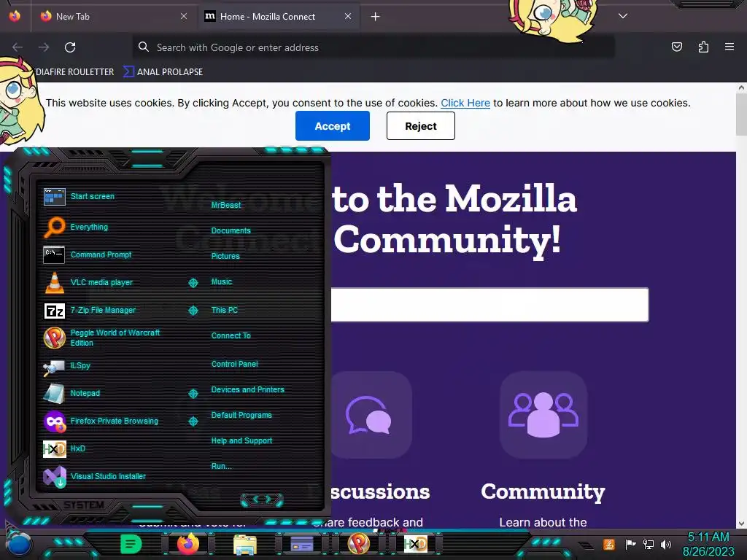
Task: Open the Firefox hamburger application menu
Action: point(729,47)
